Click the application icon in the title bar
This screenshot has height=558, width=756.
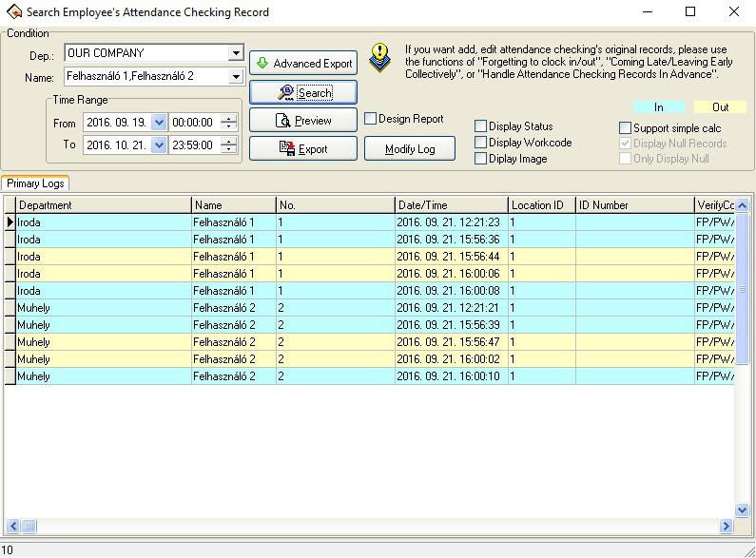pos(14,11)
